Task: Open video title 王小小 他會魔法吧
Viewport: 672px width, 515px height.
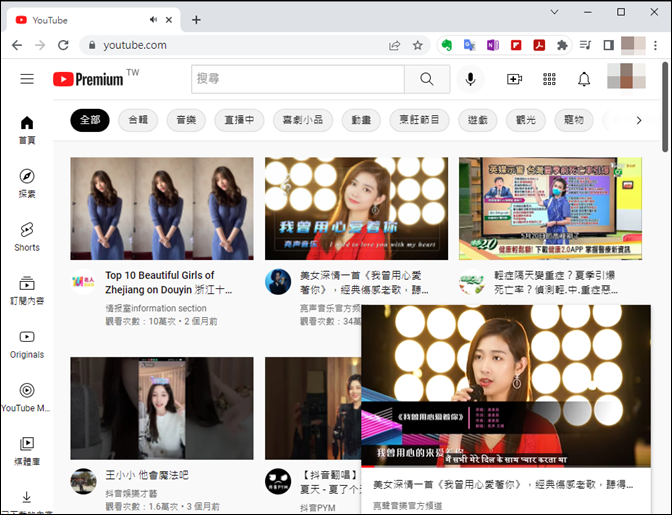Action: [x=147, y=475]
